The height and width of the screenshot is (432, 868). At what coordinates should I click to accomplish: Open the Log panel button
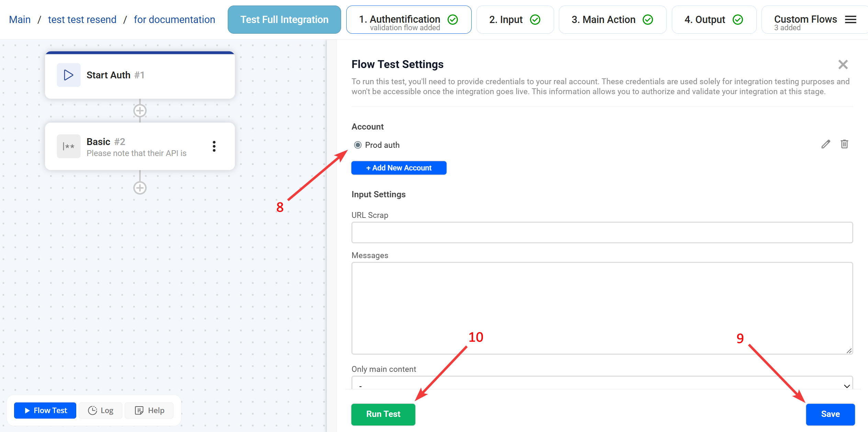tap(101, 410)
